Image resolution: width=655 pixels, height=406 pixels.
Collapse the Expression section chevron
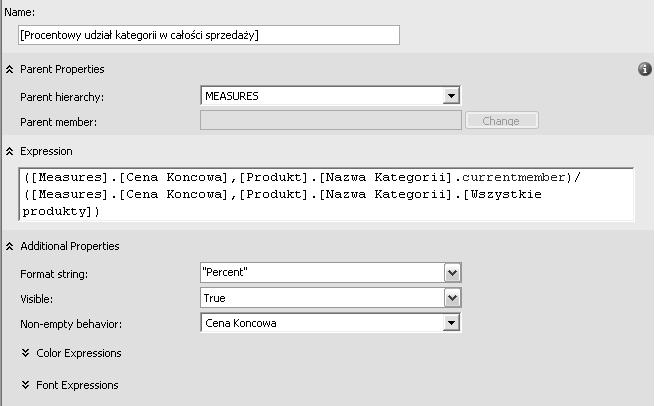(x=10, y=151)
